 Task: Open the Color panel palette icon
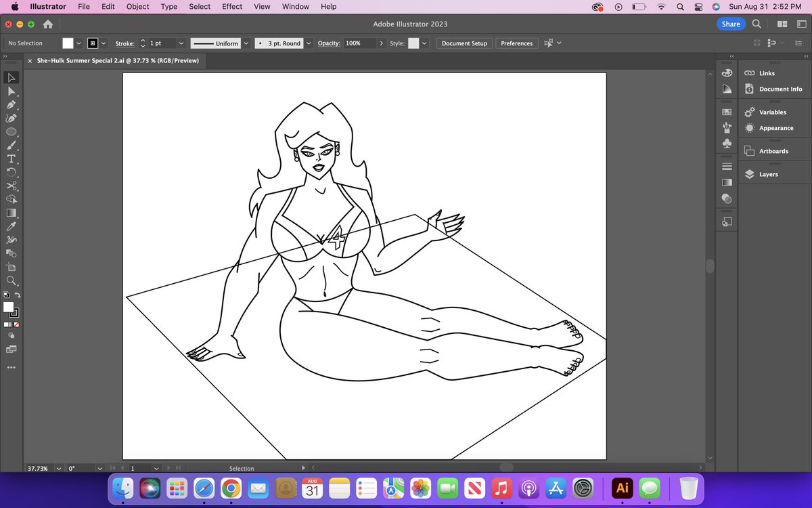[727, 73]
